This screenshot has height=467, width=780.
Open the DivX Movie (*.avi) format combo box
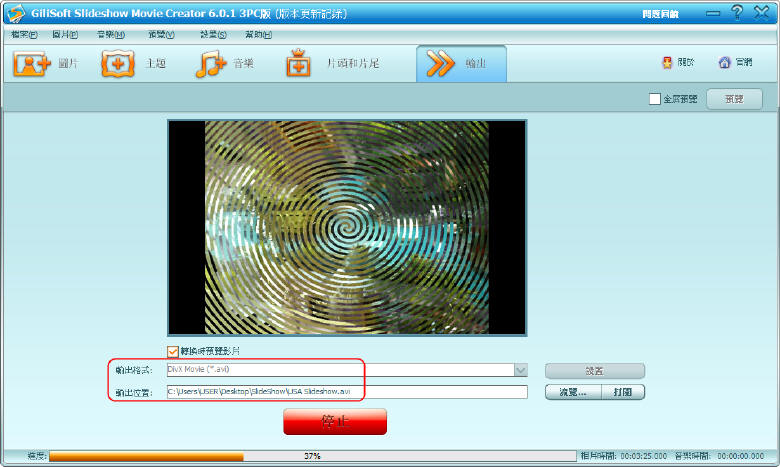click(x=340, y=370)
